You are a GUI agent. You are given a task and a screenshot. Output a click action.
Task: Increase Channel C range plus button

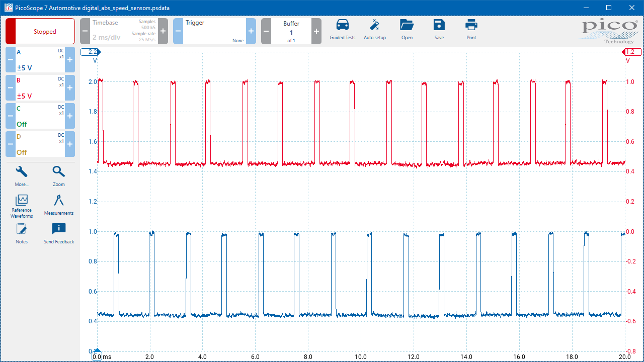pyautogui.click(x=70, y=116)
